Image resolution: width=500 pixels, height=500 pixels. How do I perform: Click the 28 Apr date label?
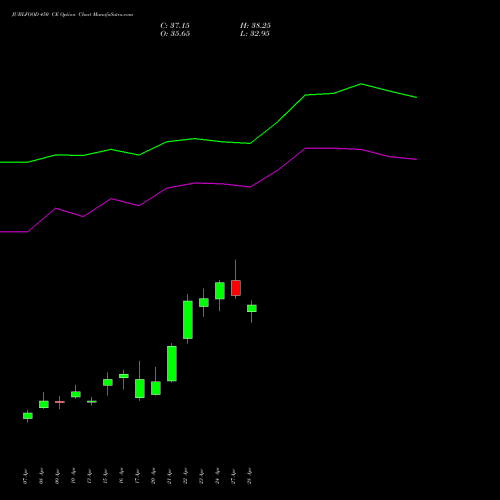click(249, 477)
